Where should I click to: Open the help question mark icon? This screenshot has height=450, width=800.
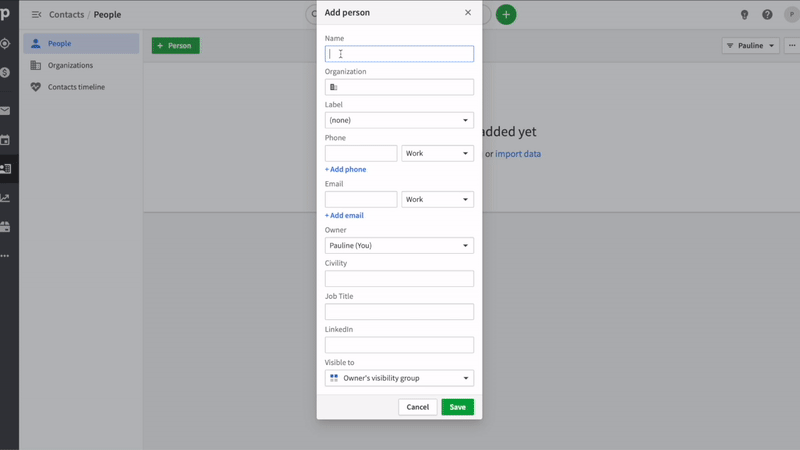[767, 15]
